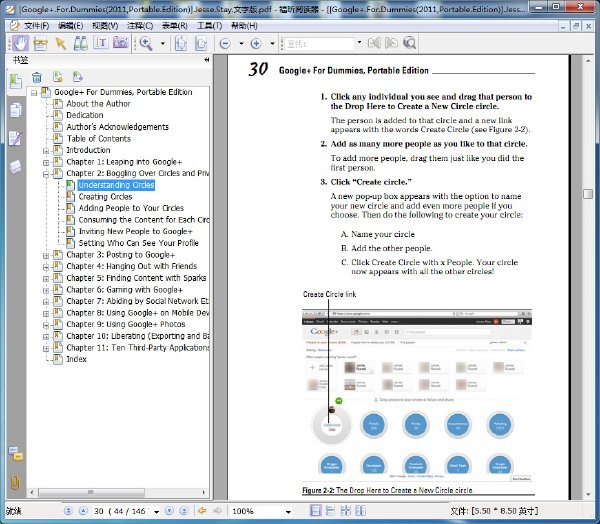Screen dimensions: 600x524
Task: Click the search magnifier icon beside find box
Action: (x=409, y=43)
